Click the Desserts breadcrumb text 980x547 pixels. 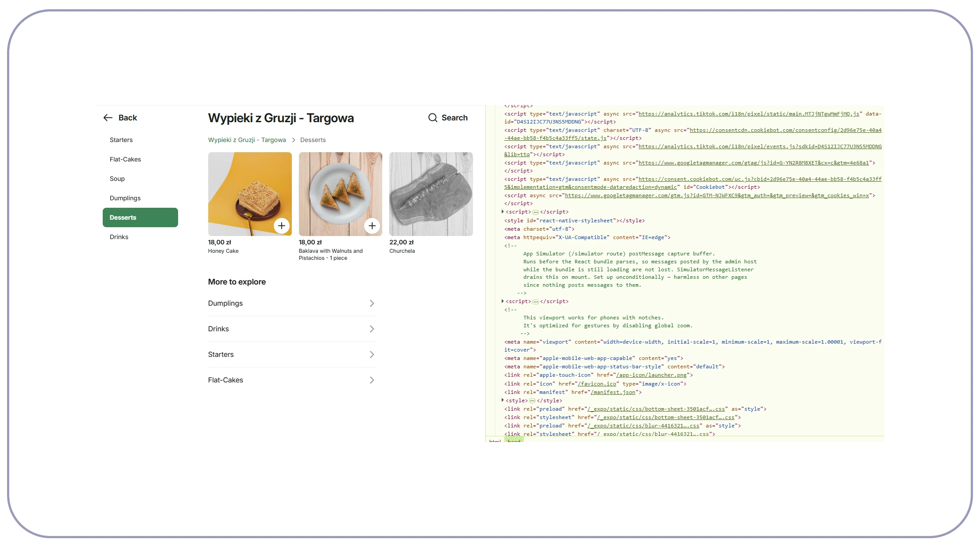(x=313, y=140)
